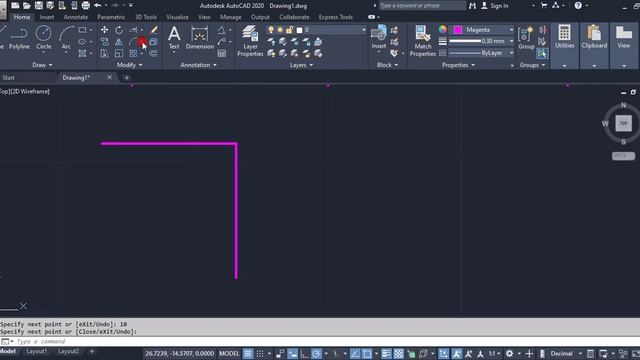This screenshot has width=640, height=360.
Task: Toggle lineweight display in the status bar
Action: pos(386,353)
